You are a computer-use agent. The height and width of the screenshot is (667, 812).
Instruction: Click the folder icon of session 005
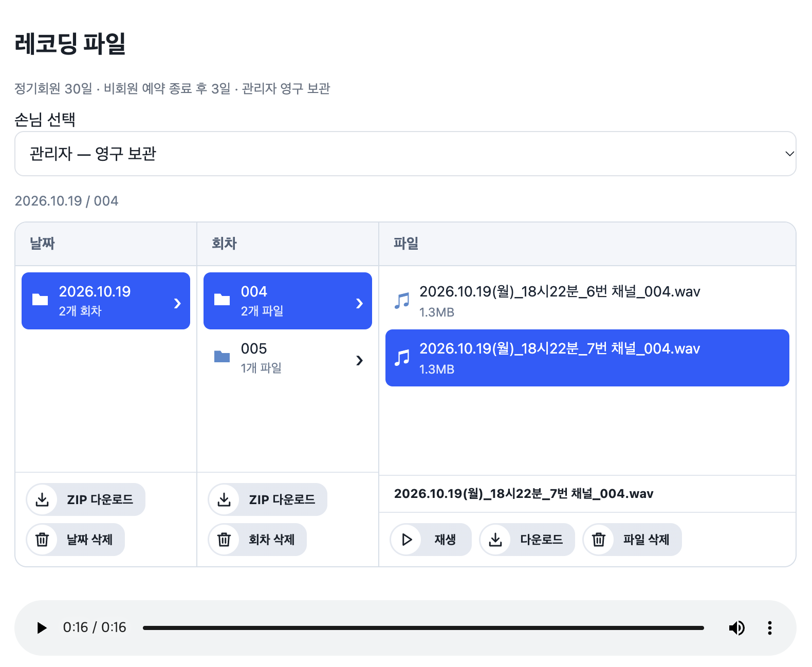(222, 357)
